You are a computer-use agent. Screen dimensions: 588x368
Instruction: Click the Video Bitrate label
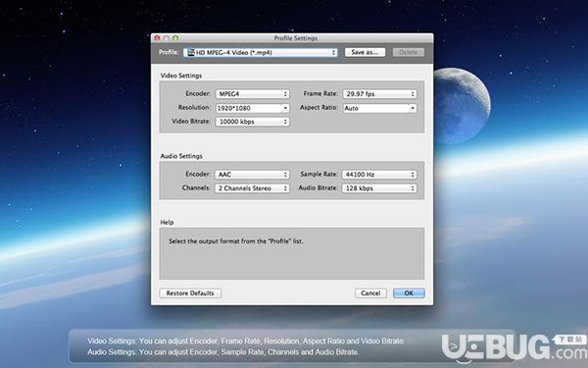pos(191,122)
